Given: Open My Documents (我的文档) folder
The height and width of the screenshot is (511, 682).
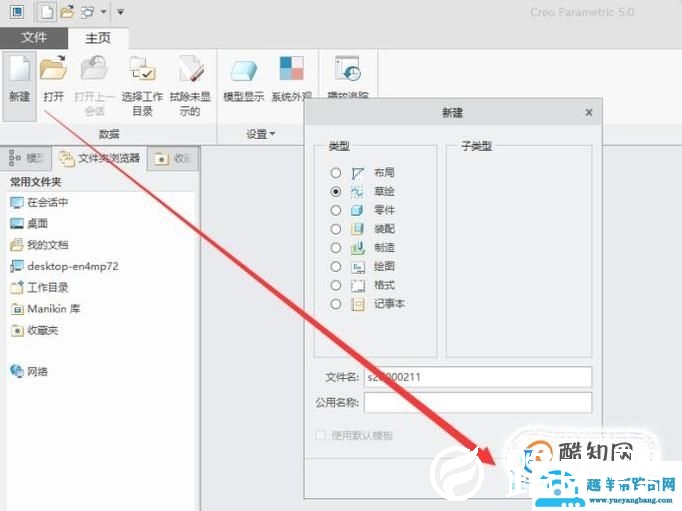Looking at the screenshot, I should (39, 245).
